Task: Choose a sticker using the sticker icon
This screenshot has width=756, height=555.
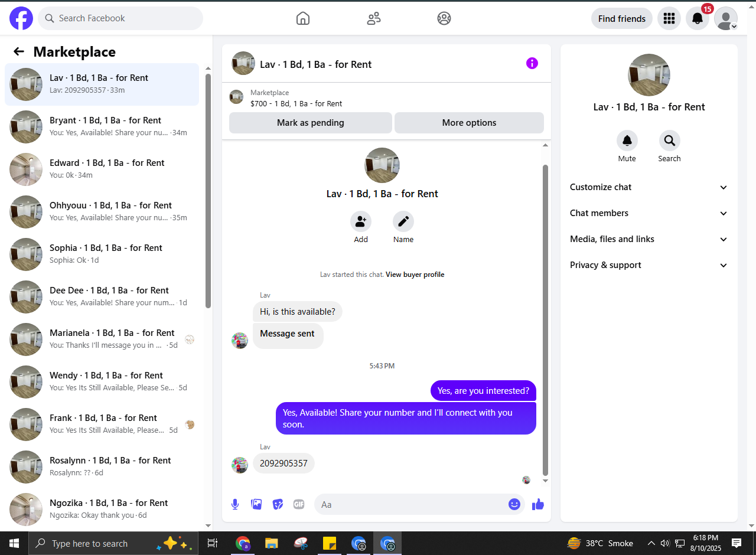Action: click(278, 504)
